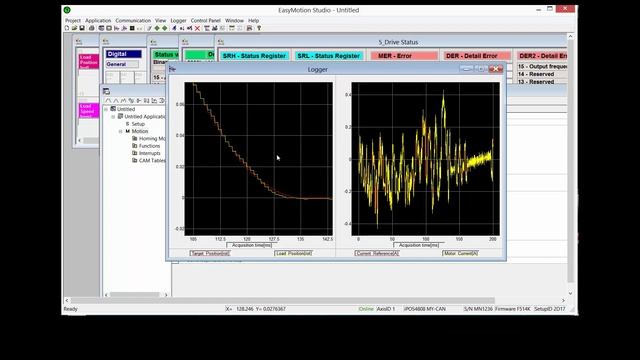This screenshot has width=640, height=360.
Task: Click inside the left position plot
Action: (x=258, y=159)
